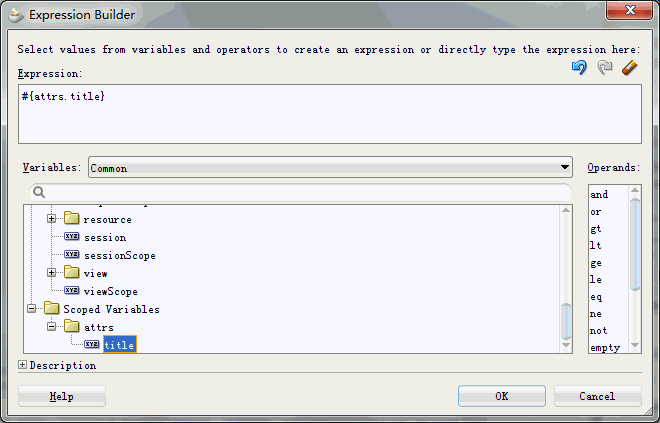Click the Cancel button

pos(597,396)
